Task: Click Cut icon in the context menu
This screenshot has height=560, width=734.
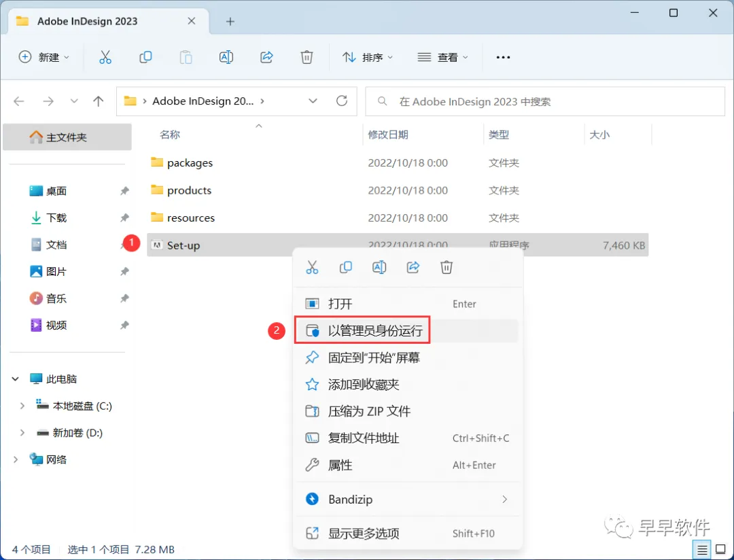Action: pos(312,267)
